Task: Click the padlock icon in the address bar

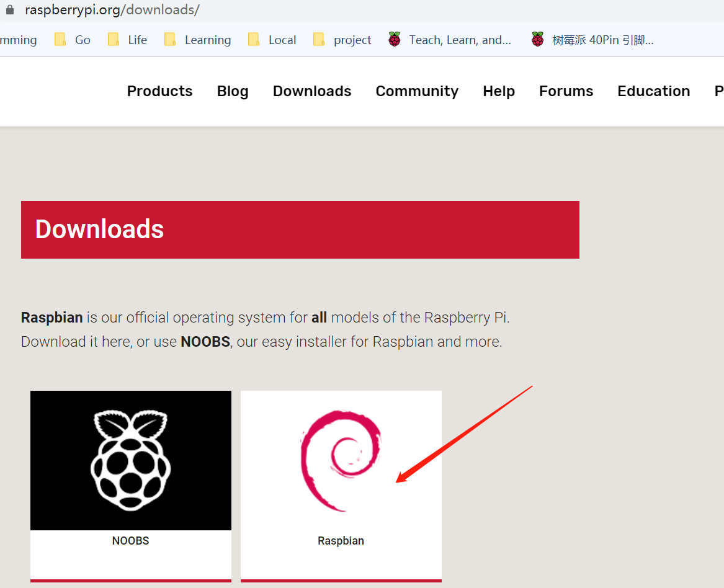Action: [9, 11]
